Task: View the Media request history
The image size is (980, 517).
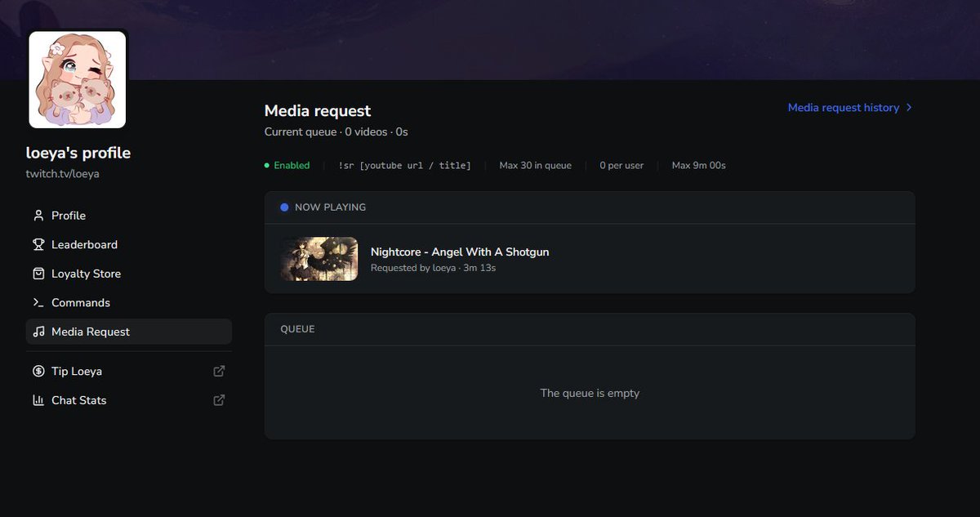Action: tap(850, 108)
